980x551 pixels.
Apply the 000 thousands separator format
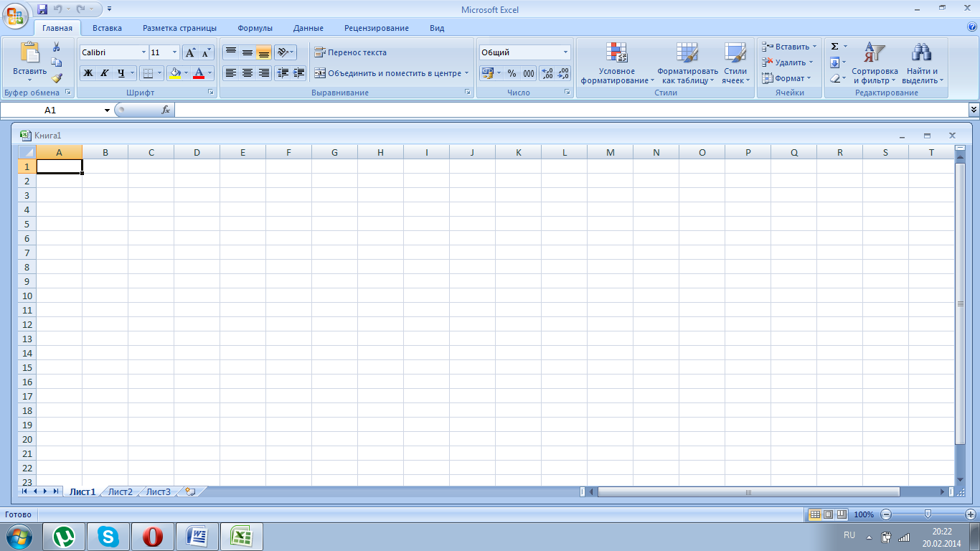(x=529, y=73)
